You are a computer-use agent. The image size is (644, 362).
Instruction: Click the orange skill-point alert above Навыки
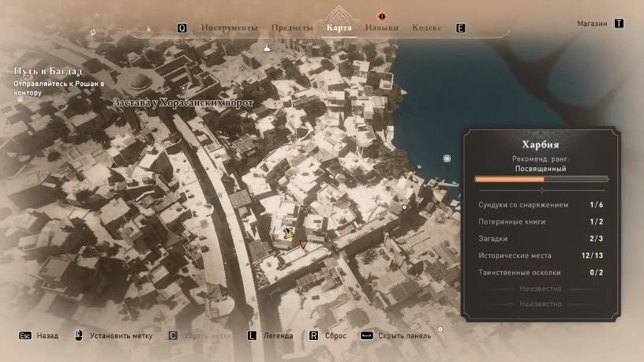pyautogui.click(x=381, y=17)
